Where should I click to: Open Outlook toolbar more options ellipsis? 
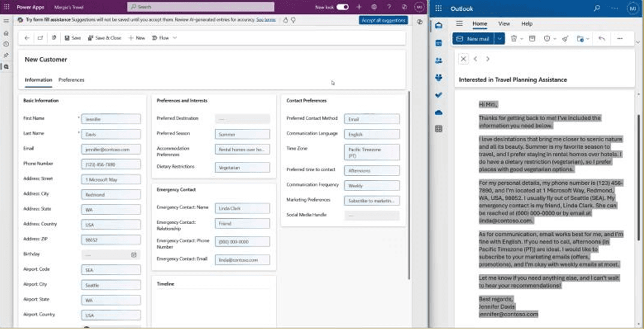click(x=620, y=38)
